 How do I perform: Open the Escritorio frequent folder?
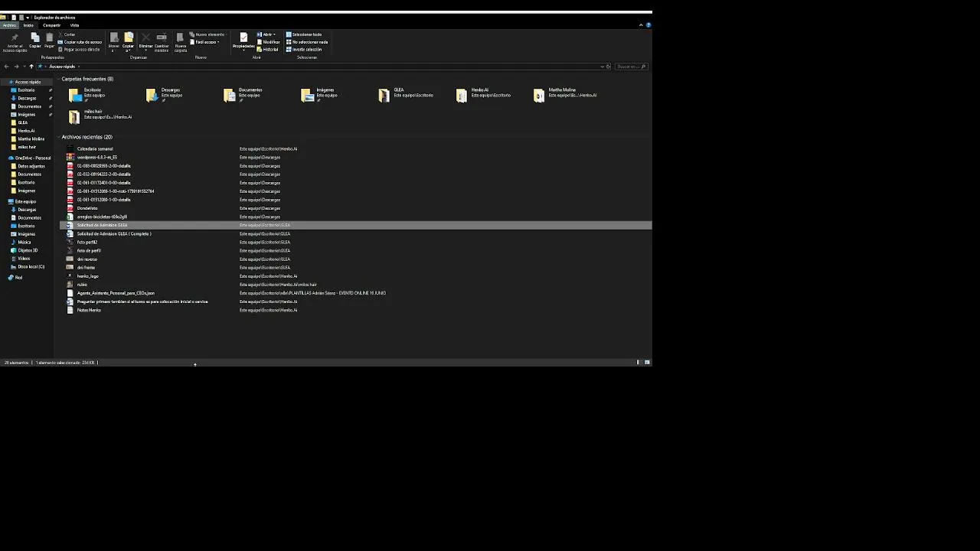pyautogui.click(x=87, y=94)
